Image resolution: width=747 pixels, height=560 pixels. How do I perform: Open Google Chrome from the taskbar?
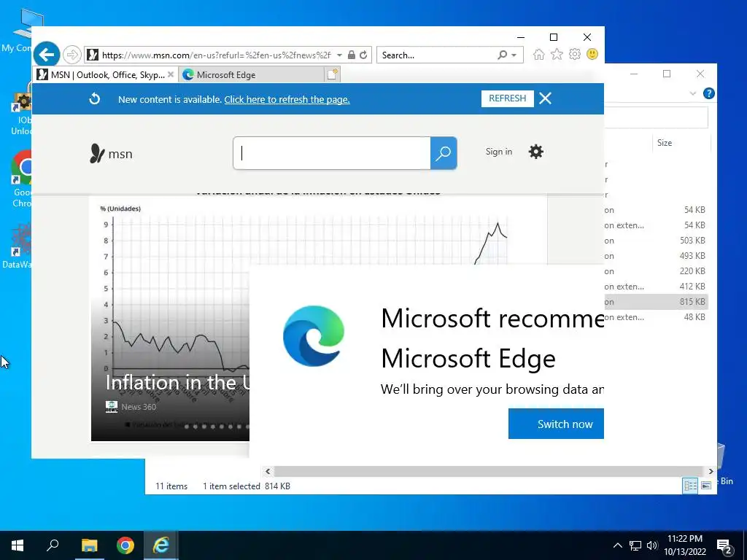[x=125, y=545]
